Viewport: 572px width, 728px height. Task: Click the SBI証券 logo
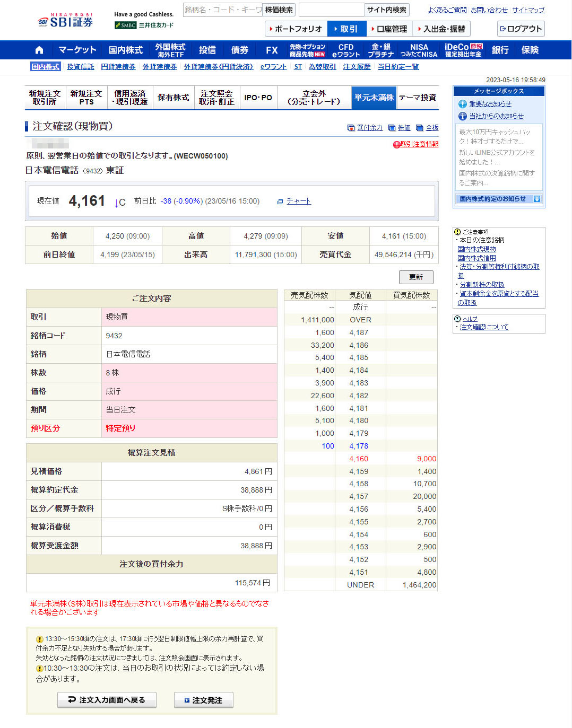click(x=65, y=21)
